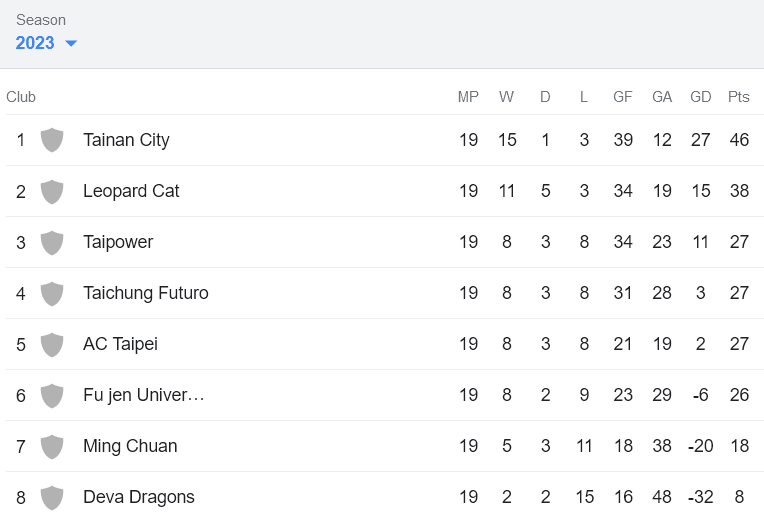Open the Leopard Cat club link
The height and width of the screenshot is (531, 764).
[x=131, y=191]
